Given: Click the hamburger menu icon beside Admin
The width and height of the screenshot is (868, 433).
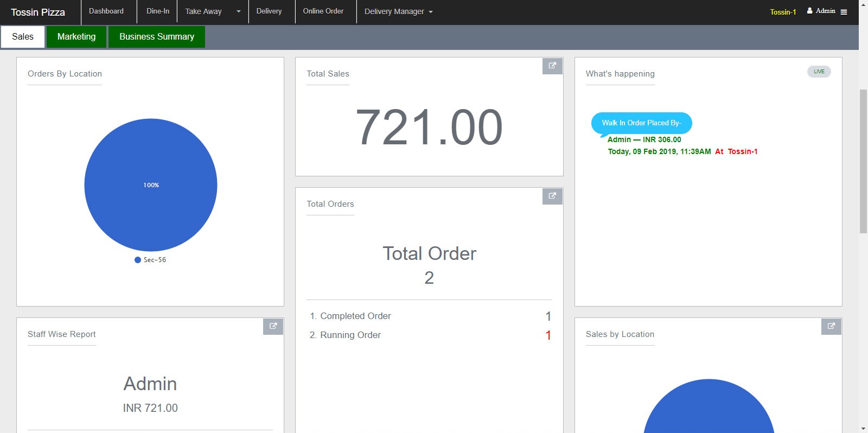Looking at the screenshot, I should pos(844,12).
